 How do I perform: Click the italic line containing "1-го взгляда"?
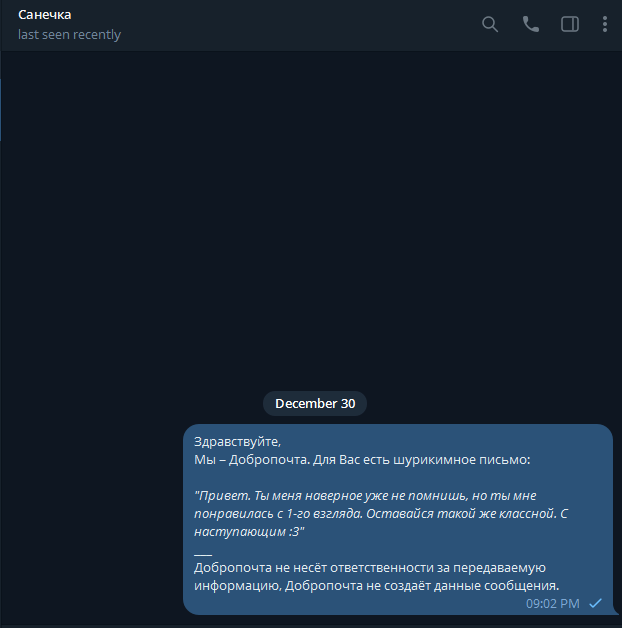(380, 513)
